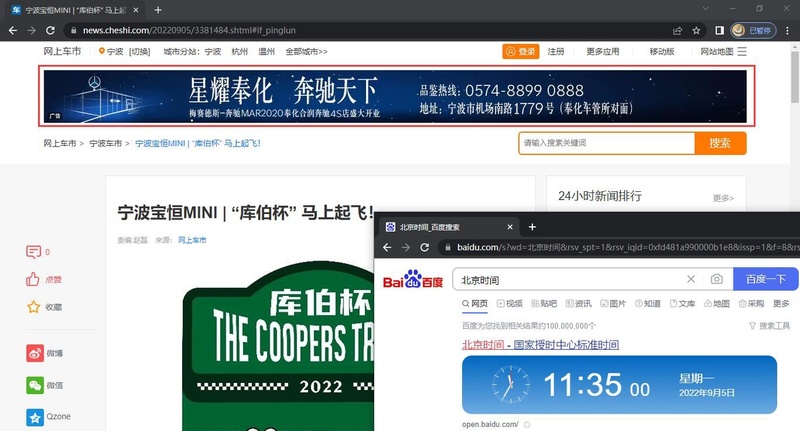Go to 宁波车市 breadcrumb
The image size is (800, 431).
point(106,143)
